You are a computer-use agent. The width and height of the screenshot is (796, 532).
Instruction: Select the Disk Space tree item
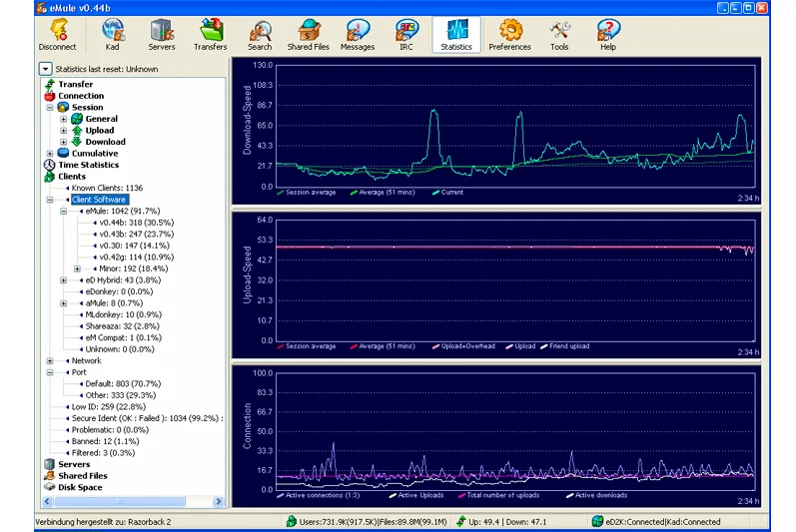pyautogui.click(x=80, y=487)
